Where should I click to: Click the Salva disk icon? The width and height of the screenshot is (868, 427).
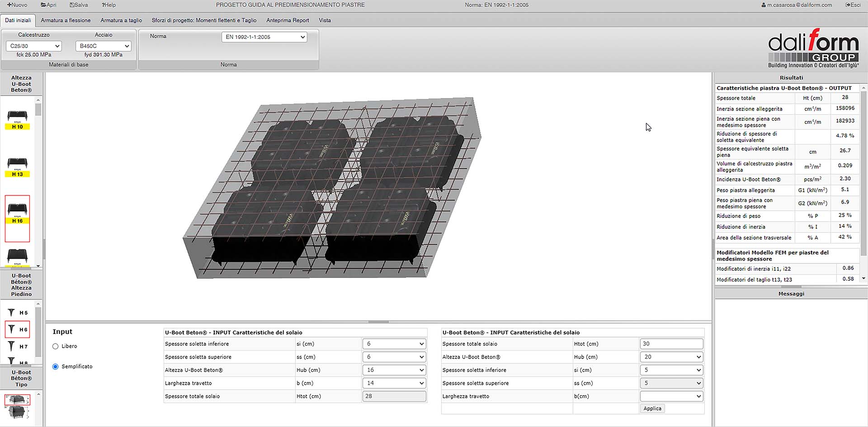coord(72,5)
